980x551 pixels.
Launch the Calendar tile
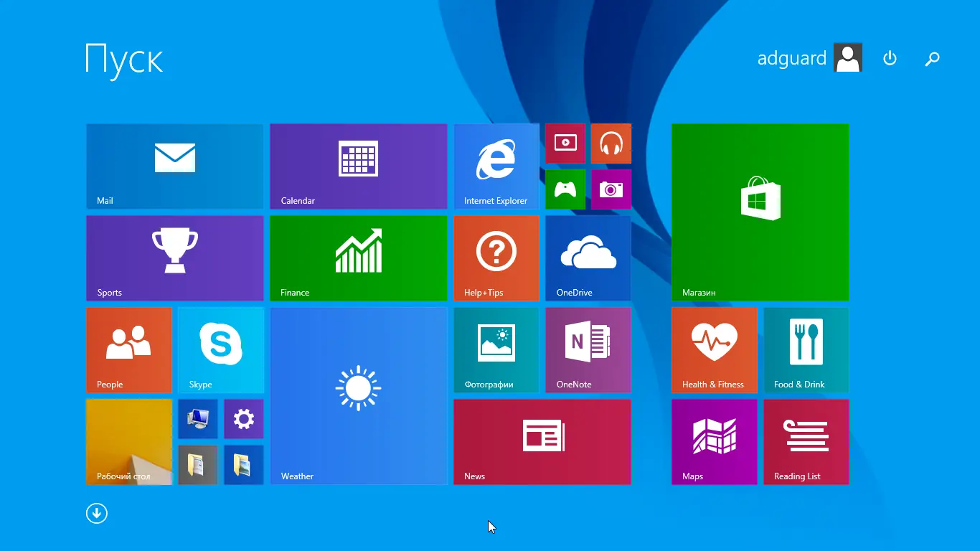[359, 166]
